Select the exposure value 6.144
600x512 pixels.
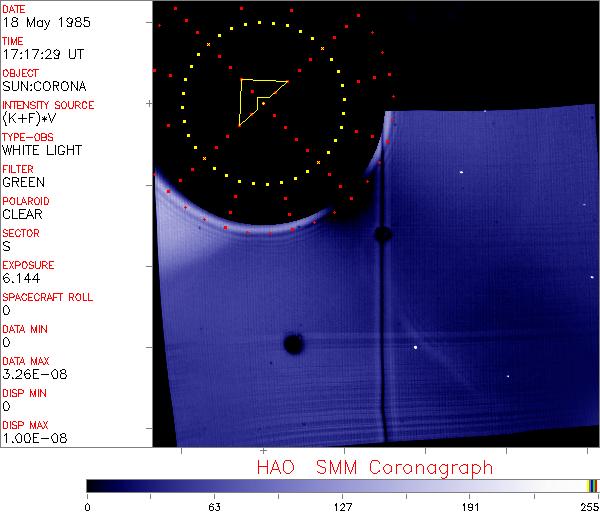[21, 279]
